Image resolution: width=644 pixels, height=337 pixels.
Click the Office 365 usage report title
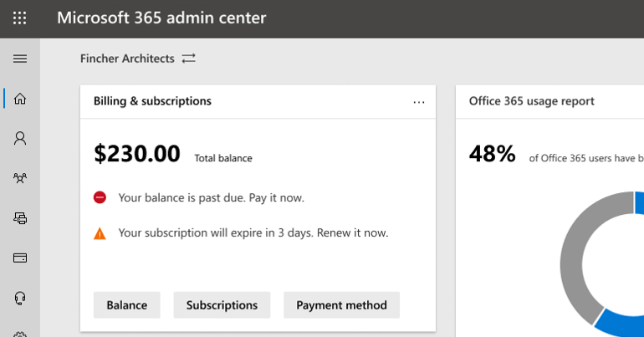pos(531,101)
